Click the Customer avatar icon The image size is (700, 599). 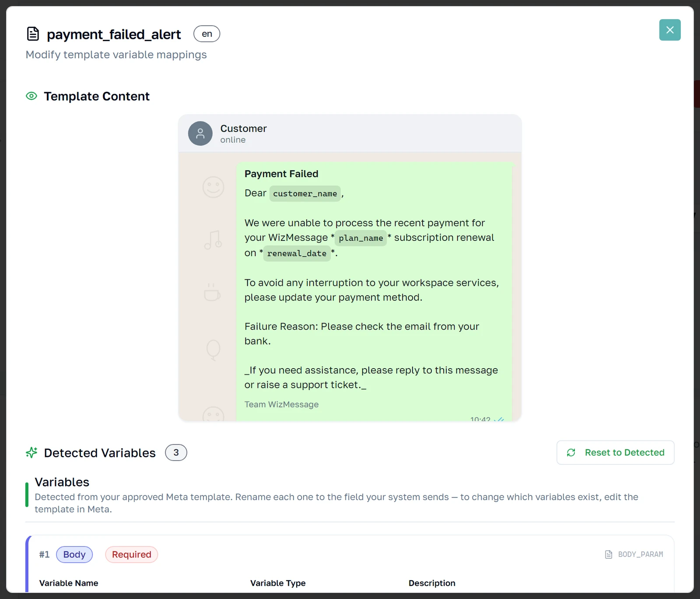[x=200, y=133]
